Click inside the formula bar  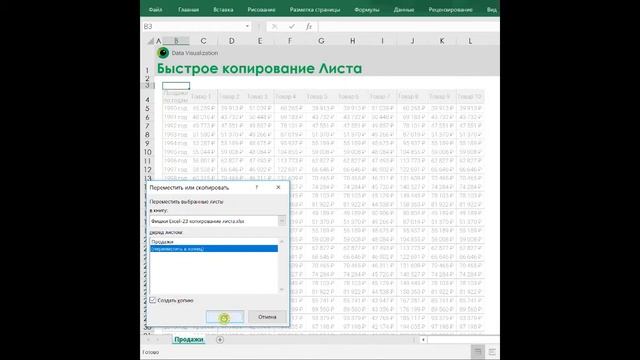pos(409,27)
